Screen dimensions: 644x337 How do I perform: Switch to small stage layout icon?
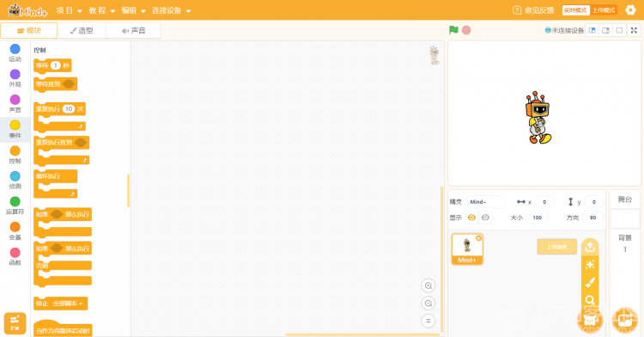592,30
